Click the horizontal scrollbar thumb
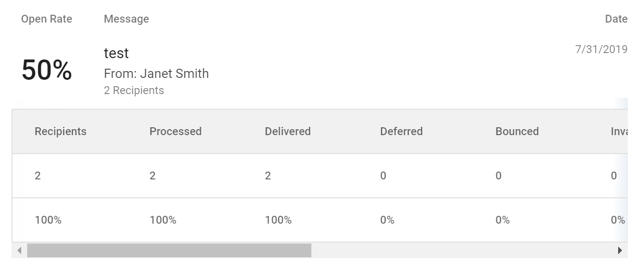 point(169,250)
